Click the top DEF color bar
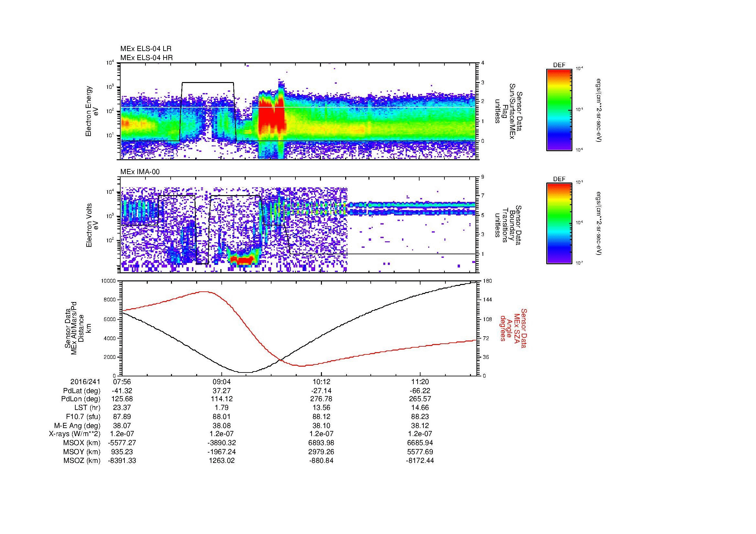 [x=559, y=110]
